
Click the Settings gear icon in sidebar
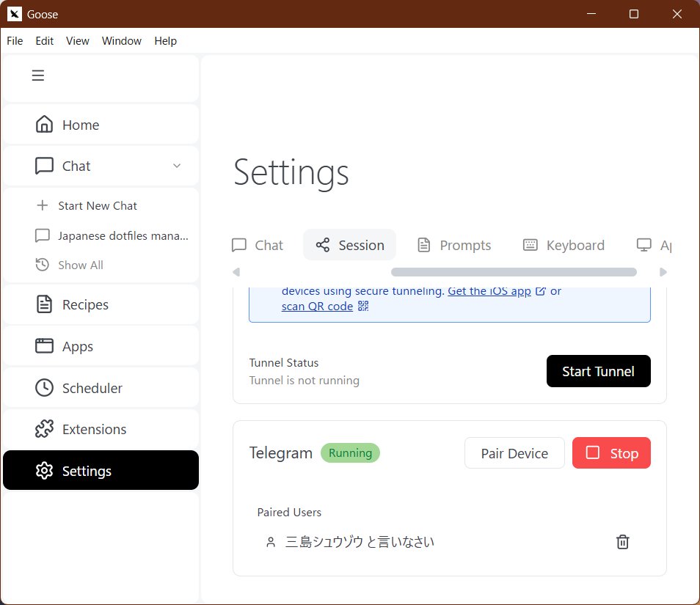pyautogui.click(x=44, y=471)
